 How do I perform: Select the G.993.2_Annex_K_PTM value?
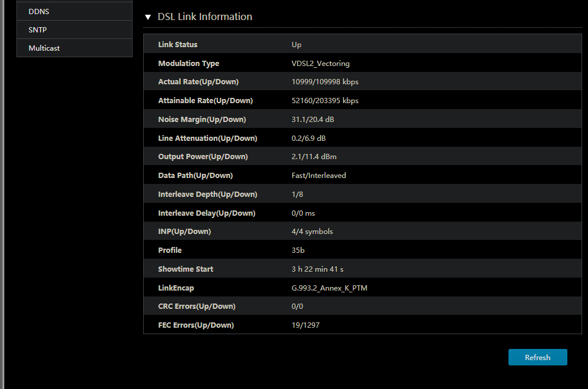click(329, 288)
